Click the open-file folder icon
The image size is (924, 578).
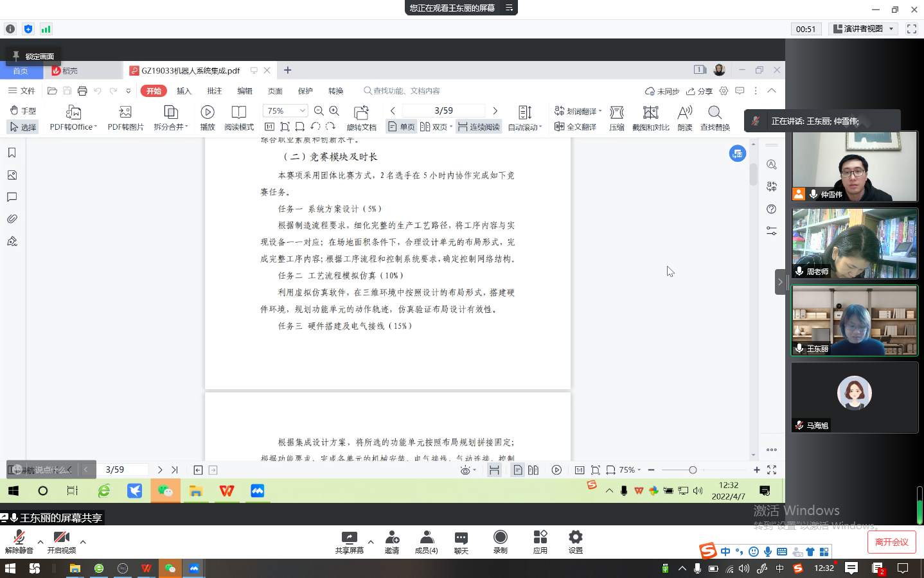(x=53, y=91)
